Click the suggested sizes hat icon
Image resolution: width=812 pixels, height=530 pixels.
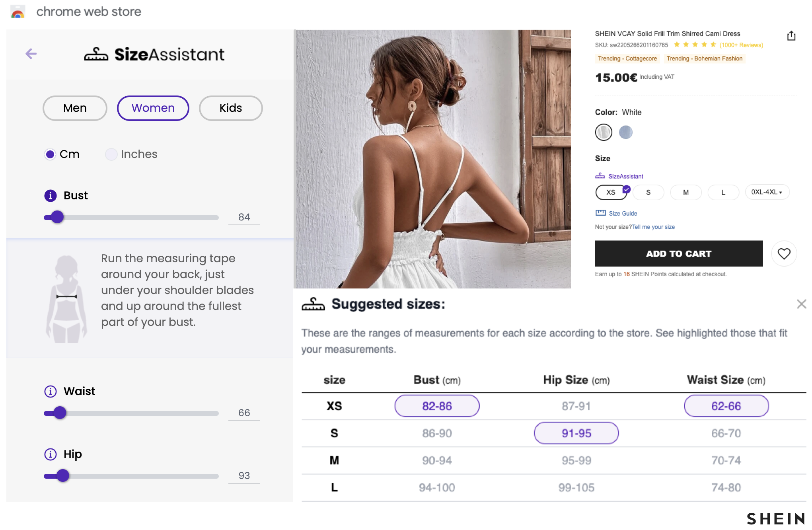coord(312,304)
